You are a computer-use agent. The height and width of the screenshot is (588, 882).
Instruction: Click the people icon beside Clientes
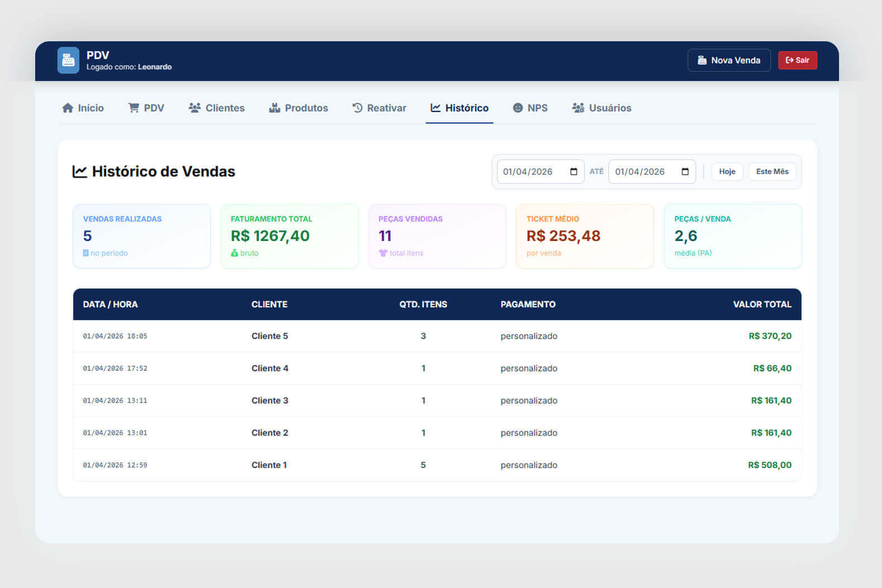(x=194, y=108)
